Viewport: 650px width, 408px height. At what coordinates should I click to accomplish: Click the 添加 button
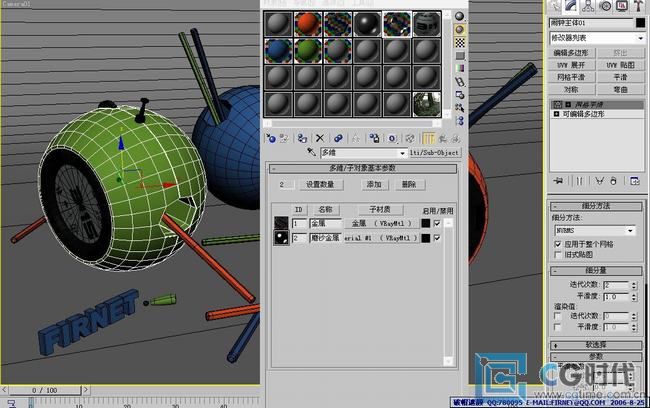374,185
